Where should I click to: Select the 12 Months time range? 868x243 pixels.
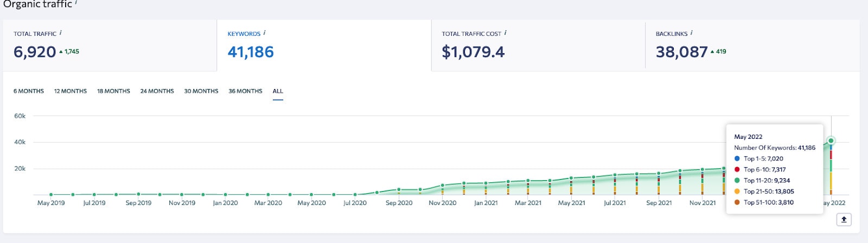(x=71, y=91)
